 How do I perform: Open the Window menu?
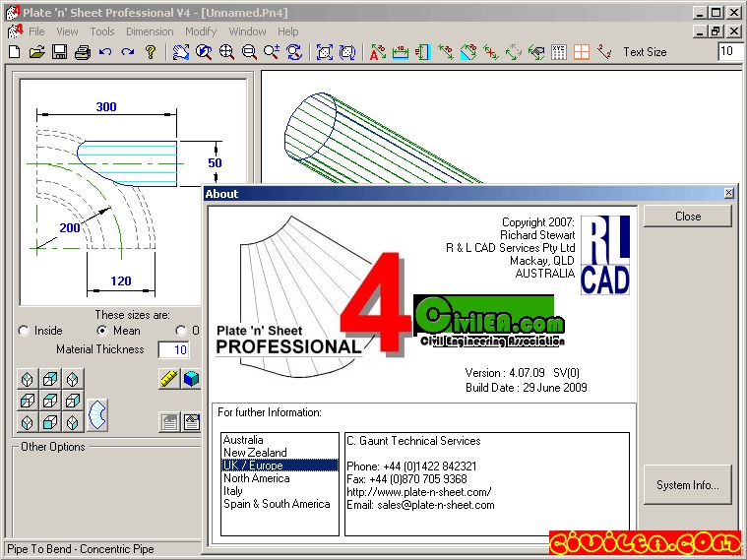coord(247,31)
